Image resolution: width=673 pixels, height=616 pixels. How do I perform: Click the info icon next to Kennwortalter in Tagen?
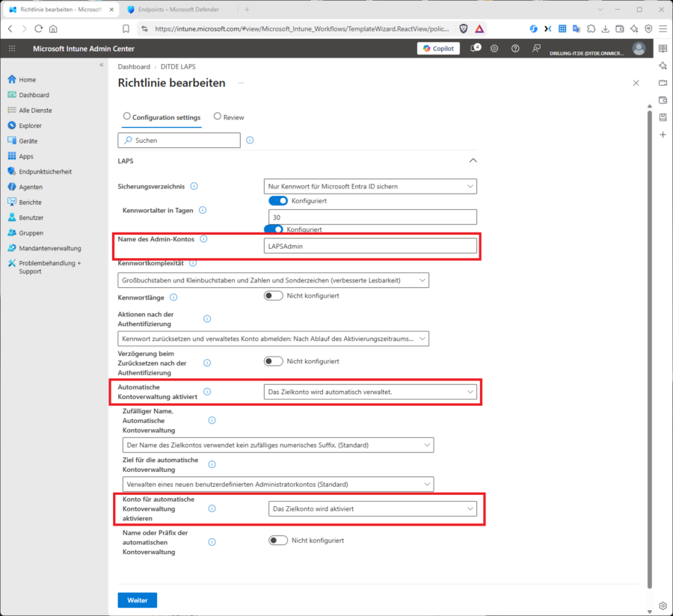[x=203, y=210]
